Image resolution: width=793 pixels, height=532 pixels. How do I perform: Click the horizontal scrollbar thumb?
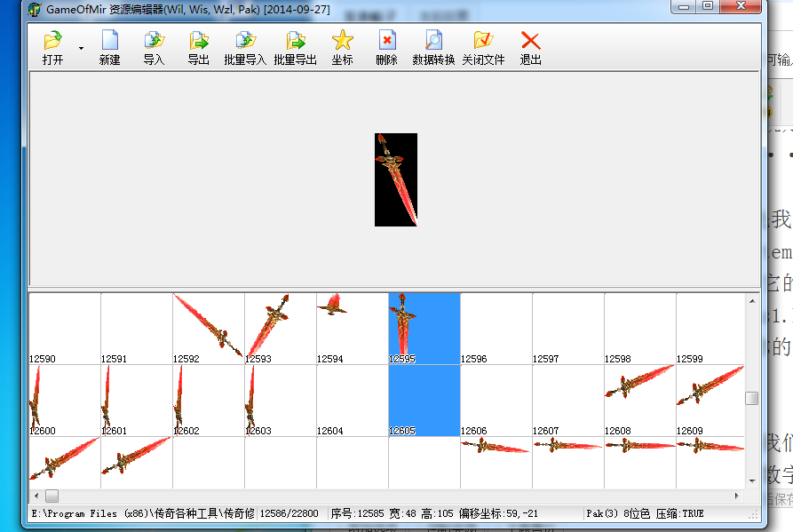[x=52, y=496]
